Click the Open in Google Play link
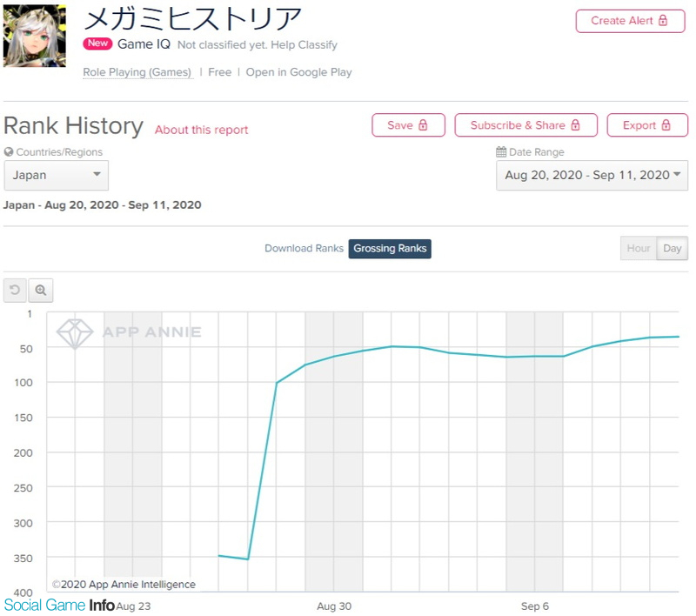Viewport: 696px width, 616px height. coord(298,72)
